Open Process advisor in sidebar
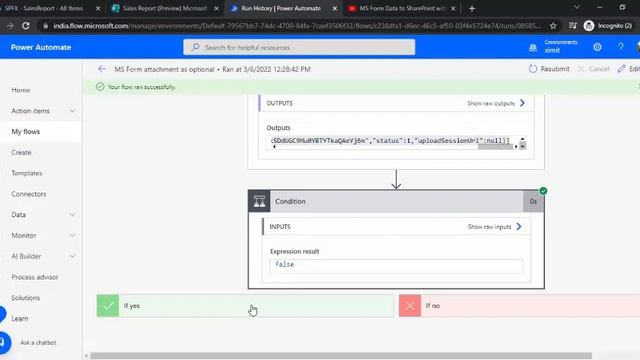640x360 pixels. [x=35, y=277]
